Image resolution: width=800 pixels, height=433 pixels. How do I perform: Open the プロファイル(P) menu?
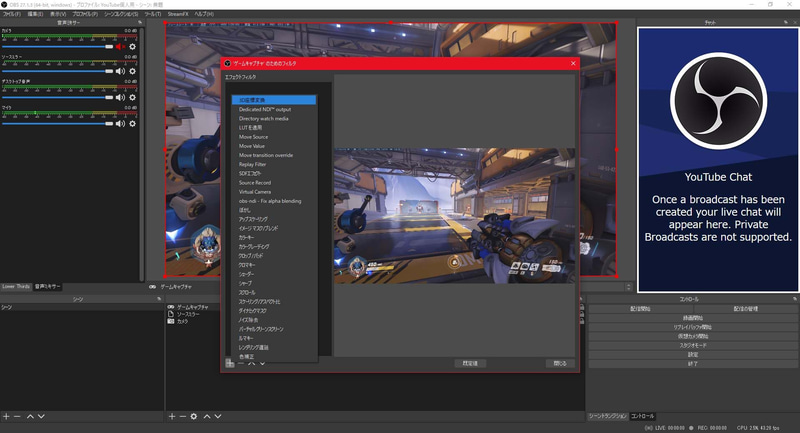coord(85,14)
